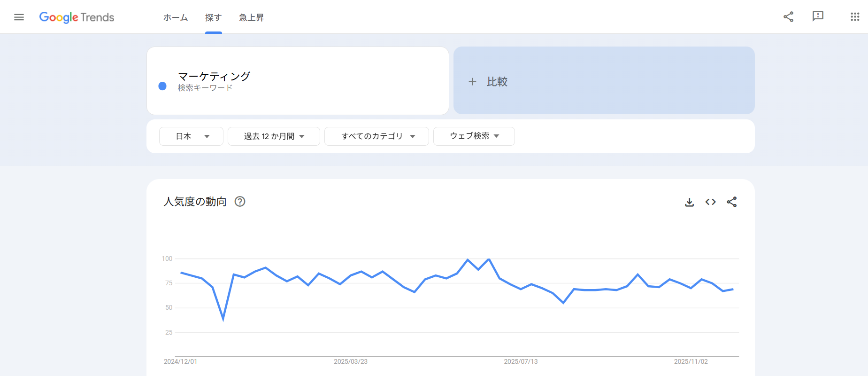Share the 人気度の動向 chart
868x376 pixels.
tap(731, 202)
